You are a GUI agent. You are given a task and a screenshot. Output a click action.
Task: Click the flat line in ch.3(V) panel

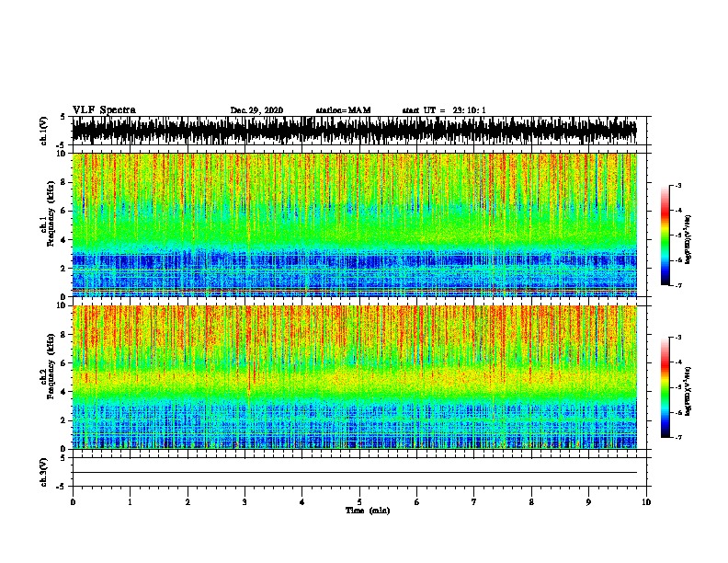coord(354,473)
